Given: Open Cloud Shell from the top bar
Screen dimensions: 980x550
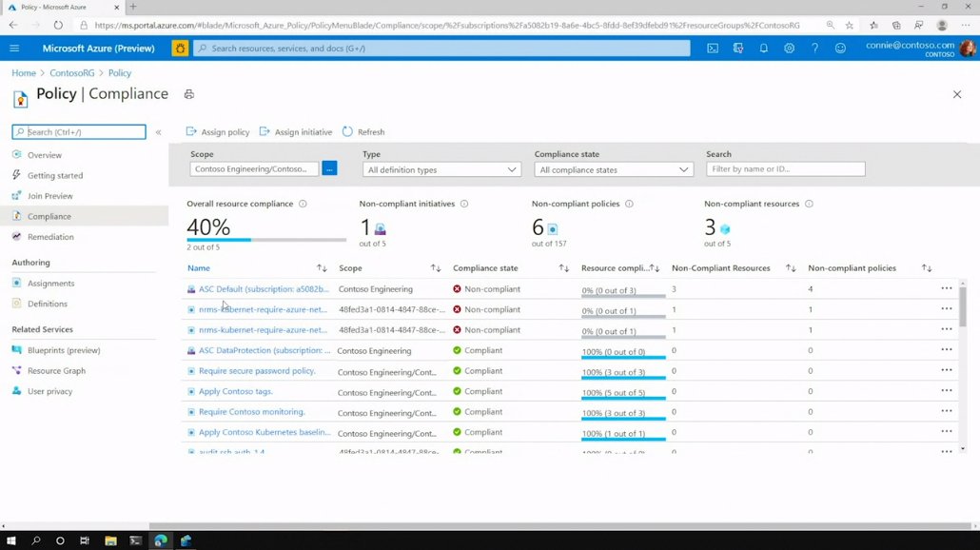Looking at the screenshot, I should pos(713,49).
